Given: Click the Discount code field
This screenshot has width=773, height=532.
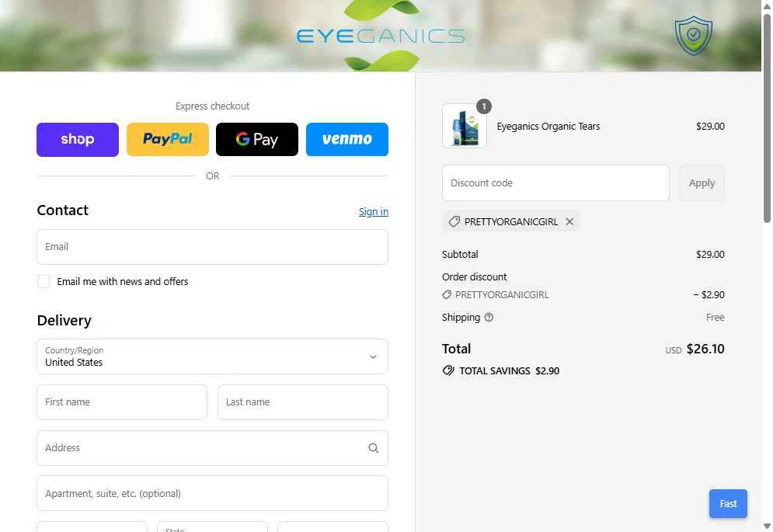Looking at the screenshot, I should coord(555,183).
